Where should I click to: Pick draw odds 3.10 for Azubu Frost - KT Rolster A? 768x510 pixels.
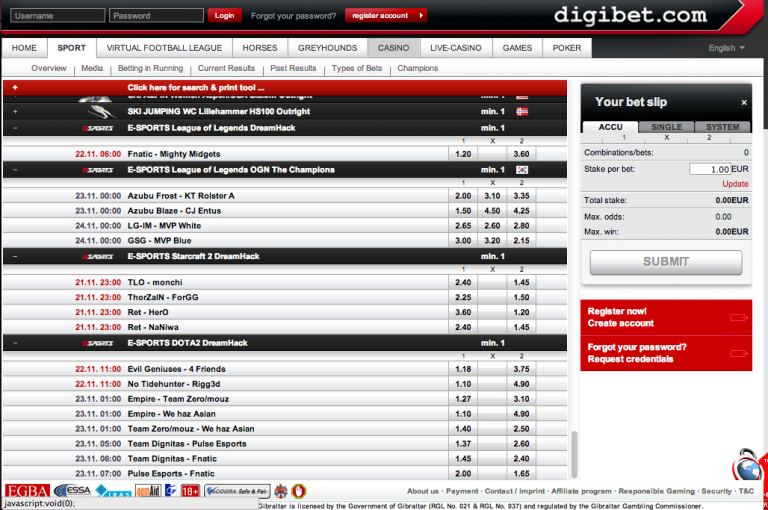point(492,196)
